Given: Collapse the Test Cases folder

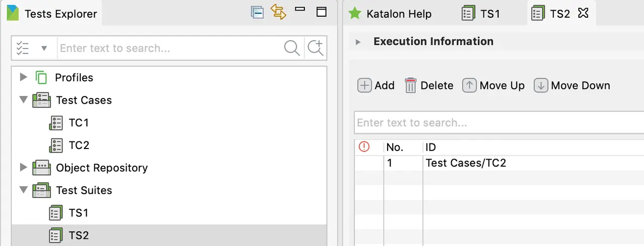Looking at the screenshot, I should (x=23, y=100).
